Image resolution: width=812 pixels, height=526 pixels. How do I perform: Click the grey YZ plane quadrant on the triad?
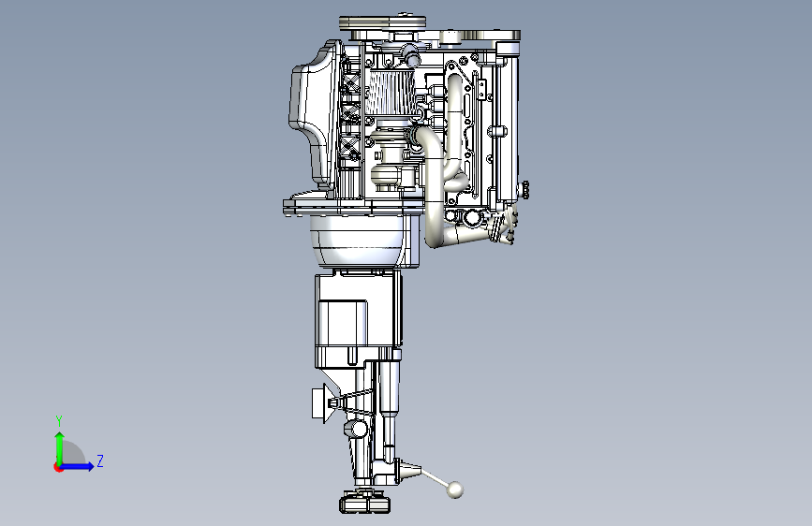click(73, 454)
